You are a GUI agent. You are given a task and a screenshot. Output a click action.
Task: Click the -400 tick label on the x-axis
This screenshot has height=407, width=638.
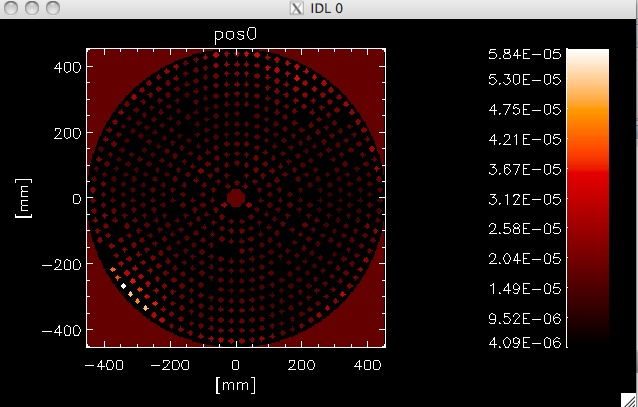(x=104, y=365)
